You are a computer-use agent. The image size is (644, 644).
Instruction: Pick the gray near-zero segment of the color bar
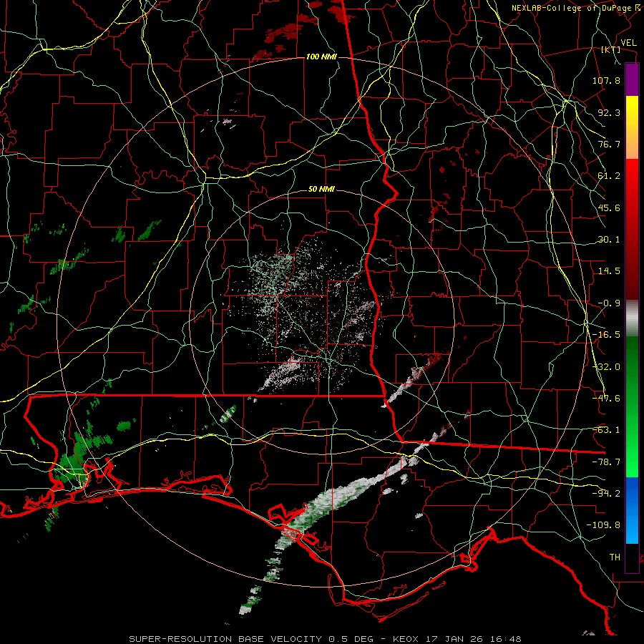coord(632,318)
